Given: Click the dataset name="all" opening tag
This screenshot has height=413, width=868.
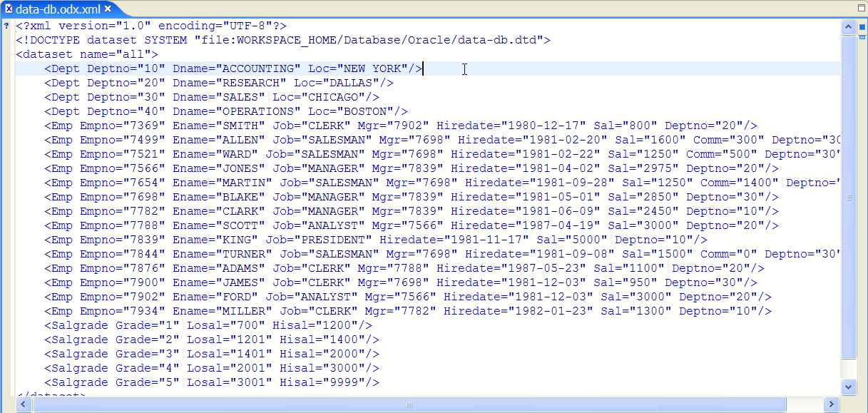Looking at the screenshot, I should tap(87, 54).
